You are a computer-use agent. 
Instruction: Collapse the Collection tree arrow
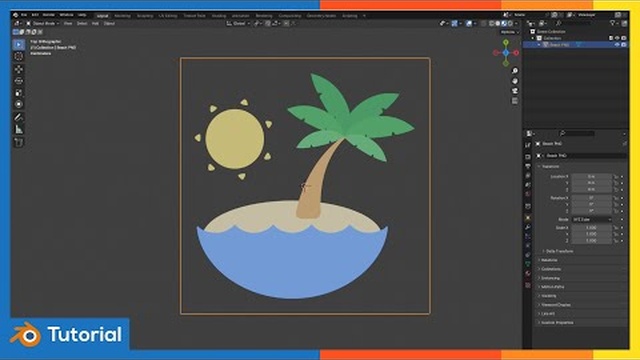(533, 38)
